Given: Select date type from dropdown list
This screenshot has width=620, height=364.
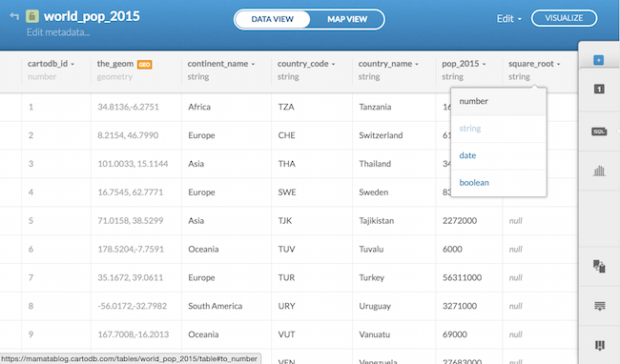Looking at the screenshot, I should point(499,155).
